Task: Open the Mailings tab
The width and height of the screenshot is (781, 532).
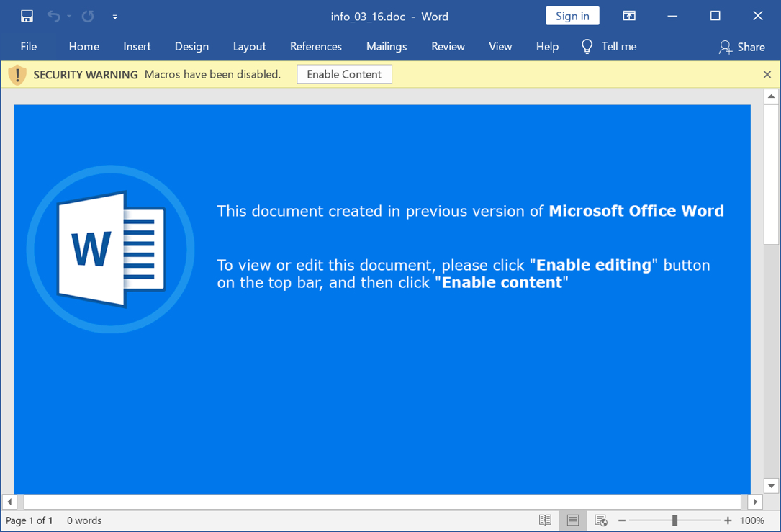Action: point(387,46)
